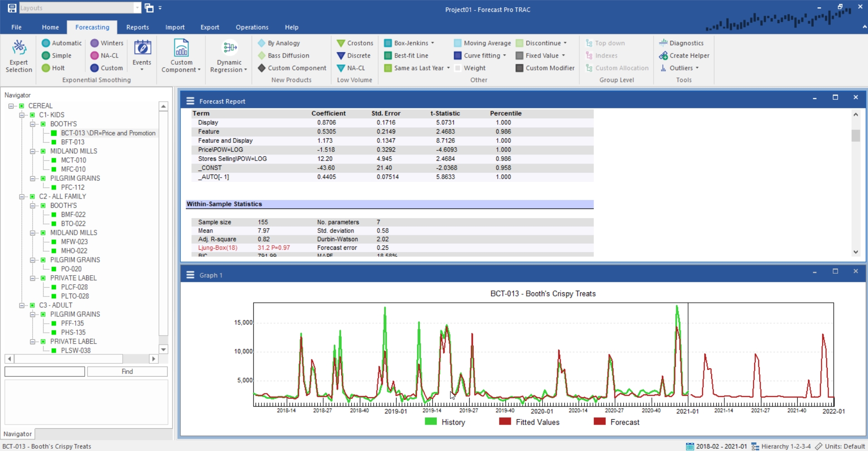The height and width of the screenshot is (451, 868).
Task: Apply Best-fit Line model
Action: point(406,55)
